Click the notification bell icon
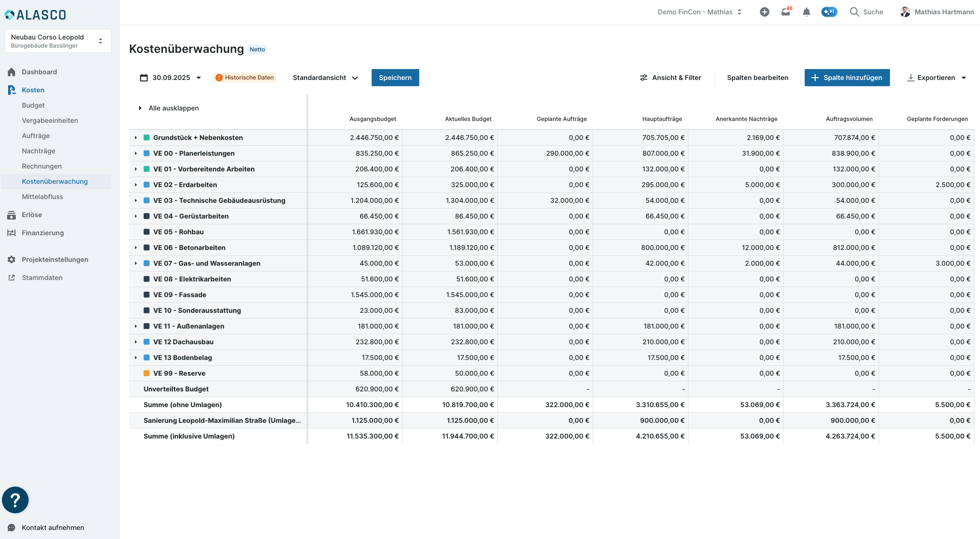 click(x=806, y=12)
